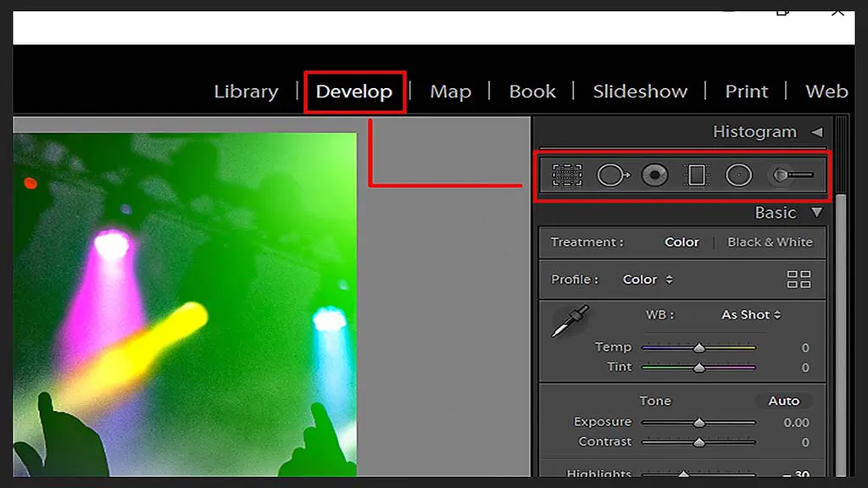The width and height of the screenshot is (868, 488).
Task: Open the Map module
Action: point(450,91)
